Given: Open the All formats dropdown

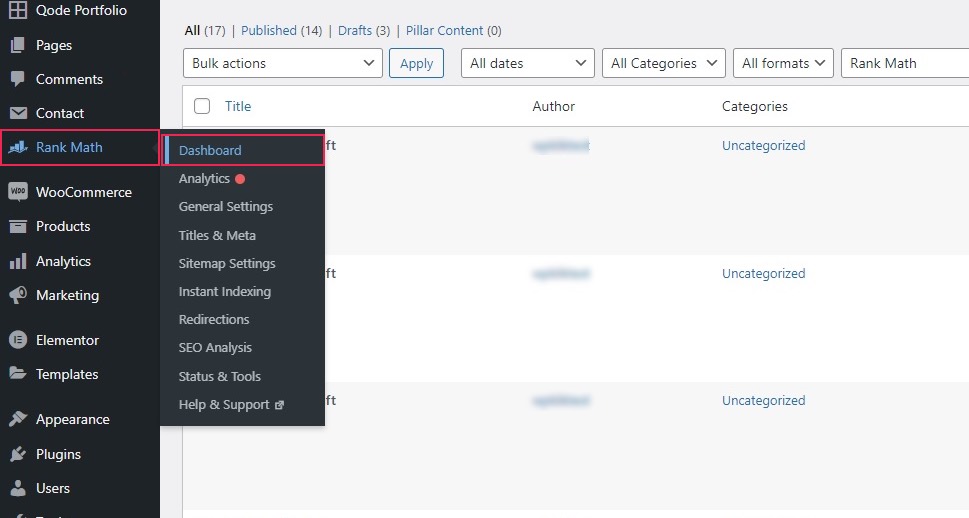Looking at the screenshot, I should coord(784,63).
